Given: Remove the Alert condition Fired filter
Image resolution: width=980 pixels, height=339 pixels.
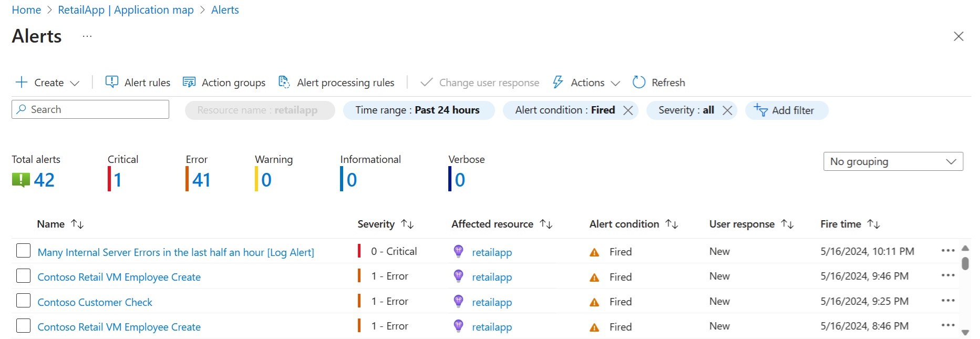Looking at the screenshot, I should [628, 110].
